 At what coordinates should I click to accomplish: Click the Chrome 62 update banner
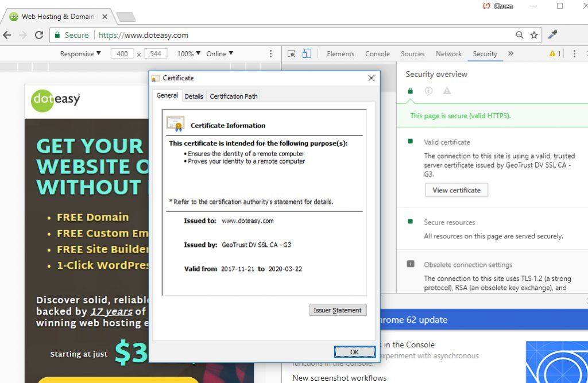click(x=483, y=320)
